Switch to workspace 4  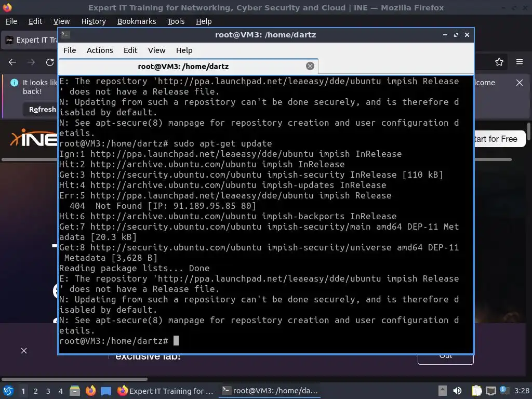(x=61, y=391)
